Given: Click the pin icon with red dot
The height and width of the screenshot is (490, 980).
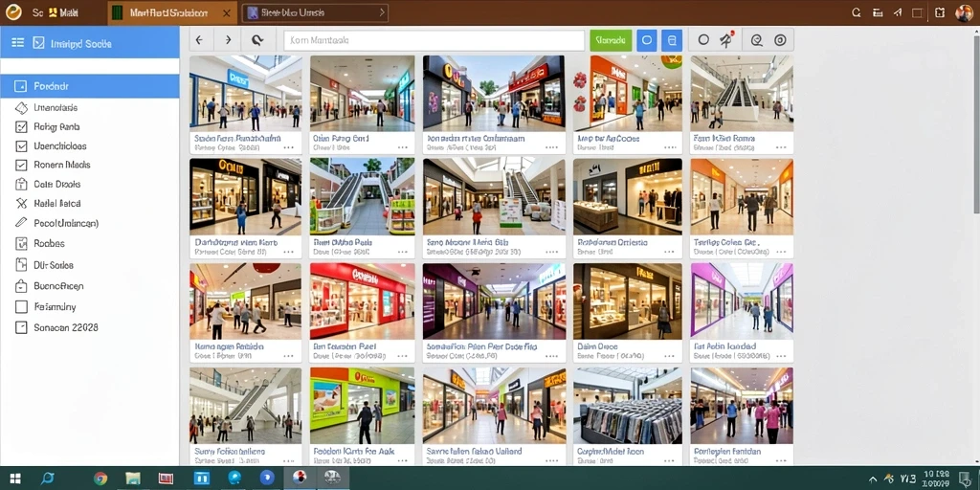Looking at the screenshot, I should point(725,40).
